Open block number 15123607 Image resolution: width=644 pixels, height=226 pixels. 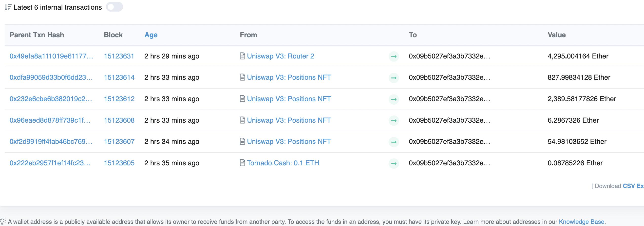tap(119, 142)
